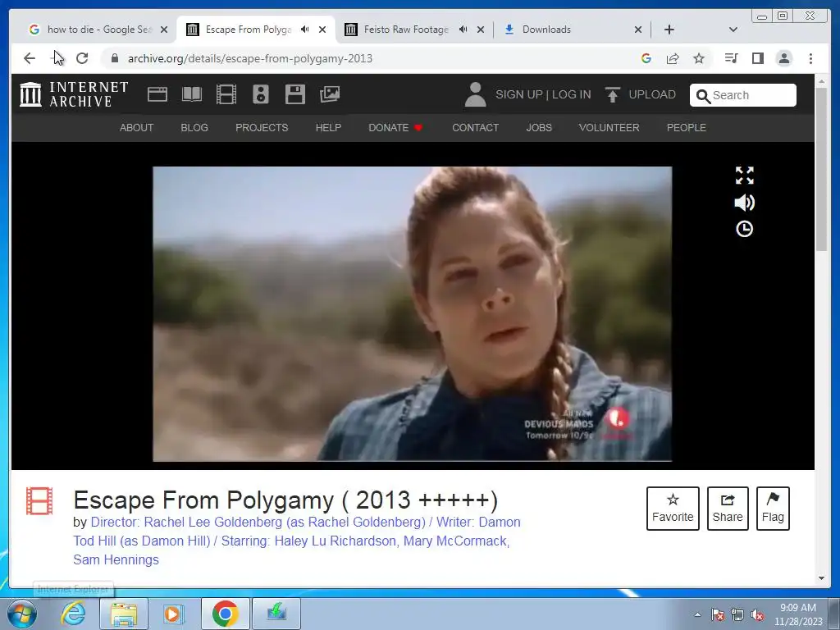Open the HELP menu item

pyautogui.click(x=328, y=127)
